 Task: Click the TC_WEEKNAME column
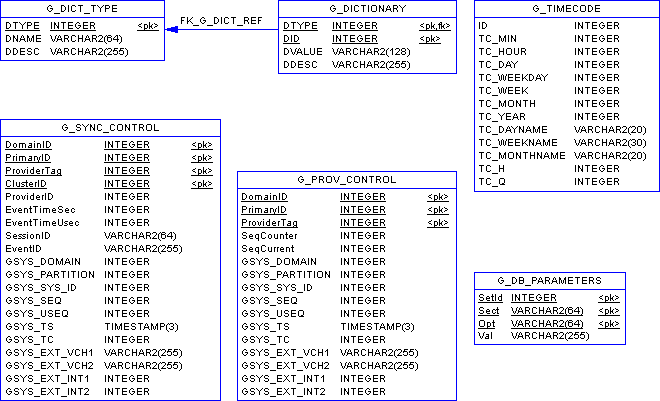(518, 143)
